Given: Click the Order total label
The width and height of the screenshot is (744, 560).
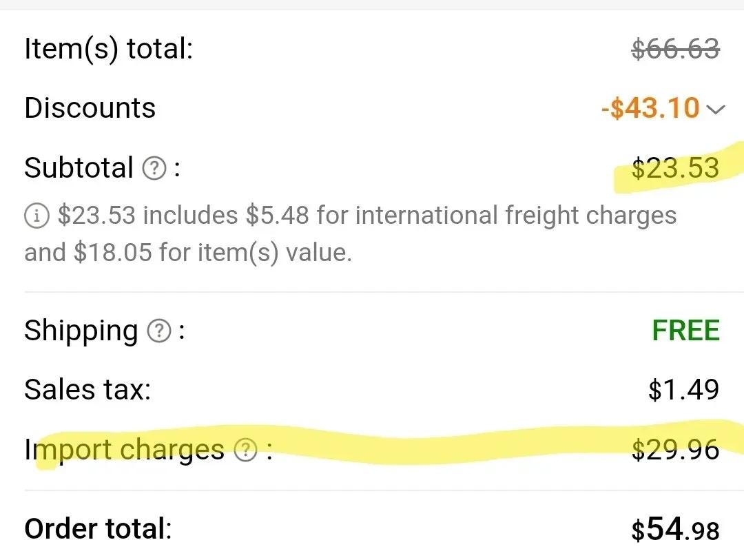Looking at the screenshot, I should point(99,528).
